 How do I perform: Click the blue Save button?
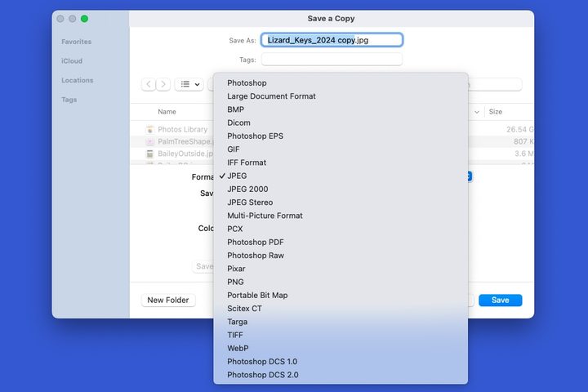[501, 300]
